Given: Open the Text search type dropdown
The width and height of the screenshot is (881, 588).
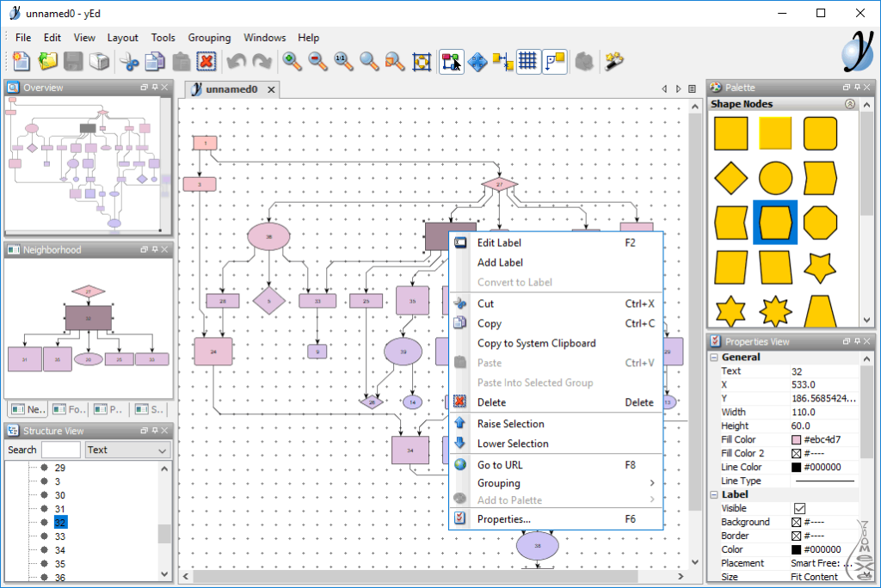Looking at the screenshot, I should 127,450.
